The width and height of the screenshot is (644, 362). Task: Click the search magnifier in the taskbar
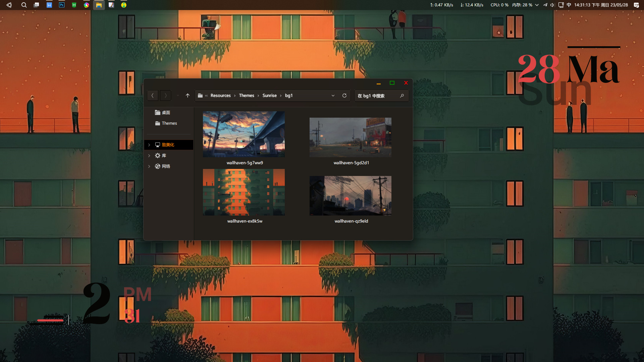[x=24, y=5]
